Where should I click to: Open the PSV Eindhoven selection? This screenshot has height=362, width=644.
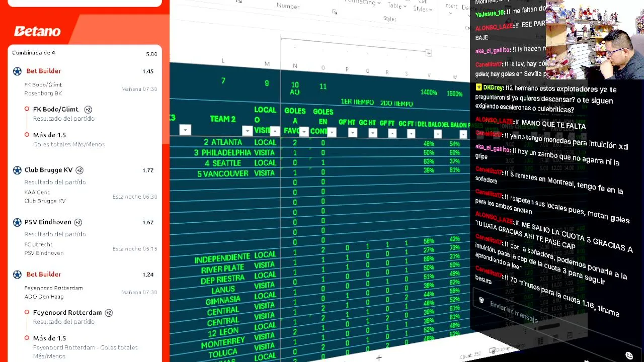coord(48,222)
